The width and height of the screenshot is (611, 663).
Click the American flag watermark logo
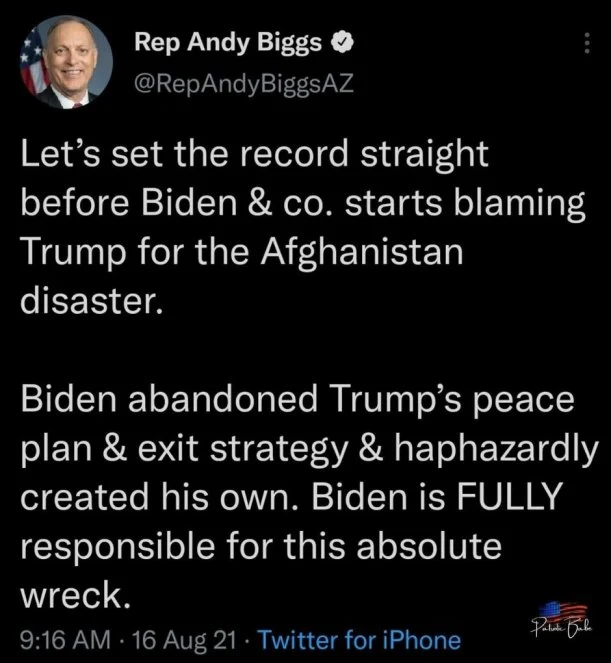click(563, 611)
